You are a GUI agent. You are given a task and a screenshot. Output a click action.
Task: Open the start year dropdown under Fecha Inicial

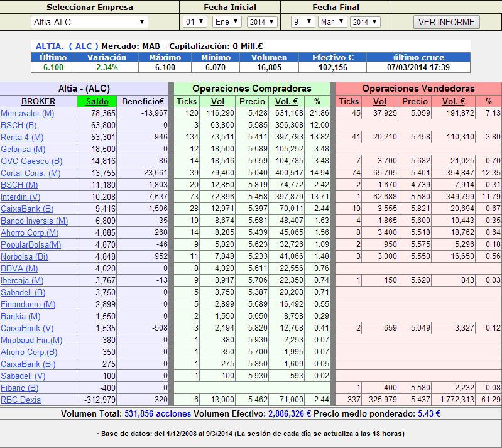coord(262,22)
